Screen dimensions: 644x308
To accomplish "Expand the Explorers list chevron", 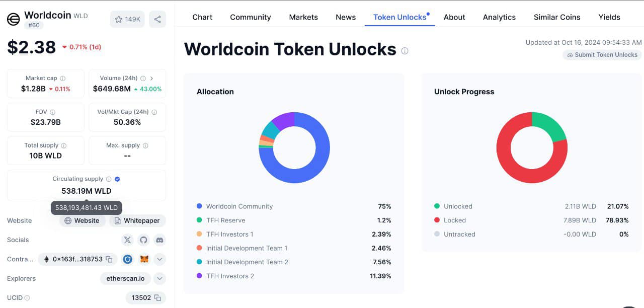I will tap(159, 278).
